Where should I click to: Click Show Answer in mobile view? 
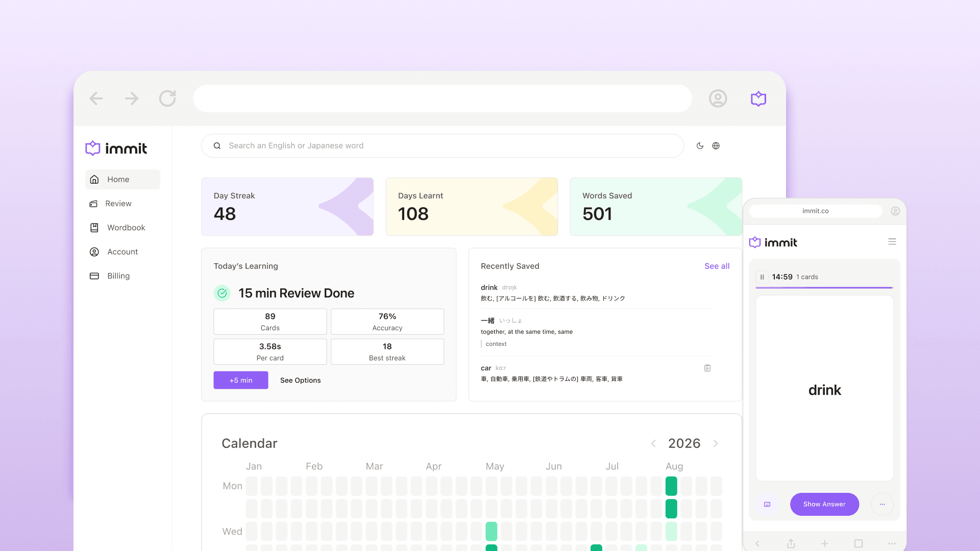point(824,504)
